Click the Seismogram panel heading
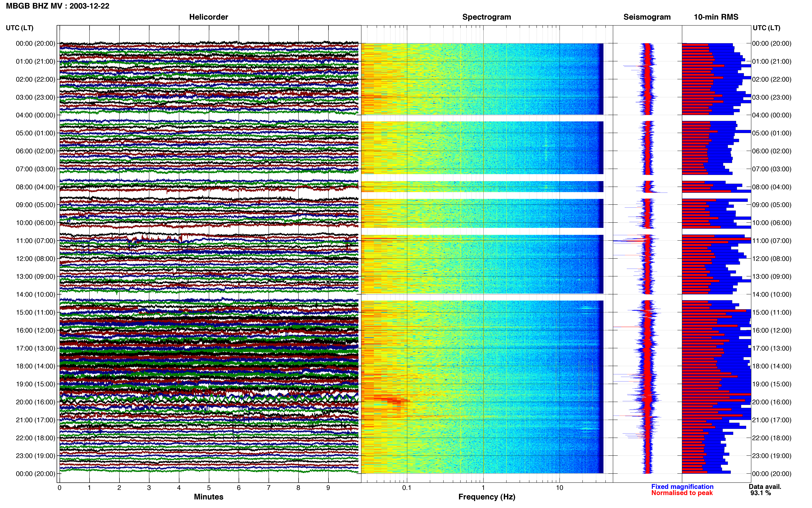This screenshot has height=508, width=812. coord(647,17)
